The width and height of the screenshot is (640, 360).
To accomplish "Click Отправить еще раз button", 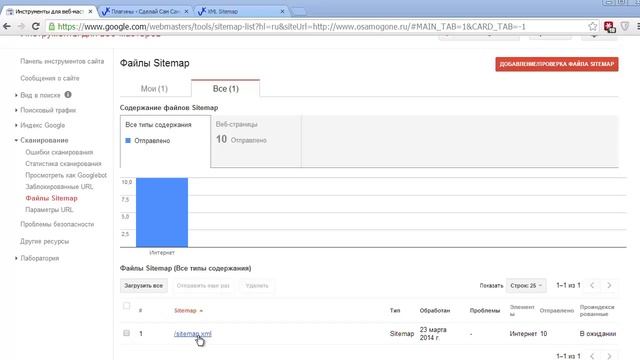I will [203, 286].
